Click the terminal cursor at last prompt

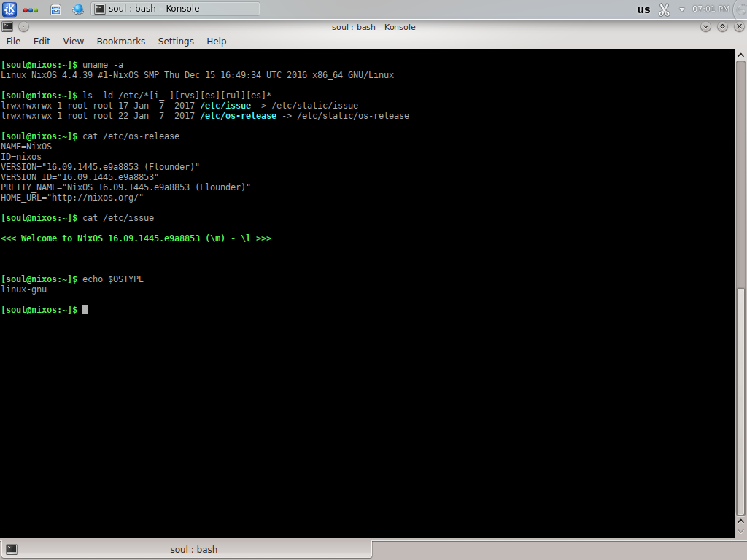click(85, 310)
